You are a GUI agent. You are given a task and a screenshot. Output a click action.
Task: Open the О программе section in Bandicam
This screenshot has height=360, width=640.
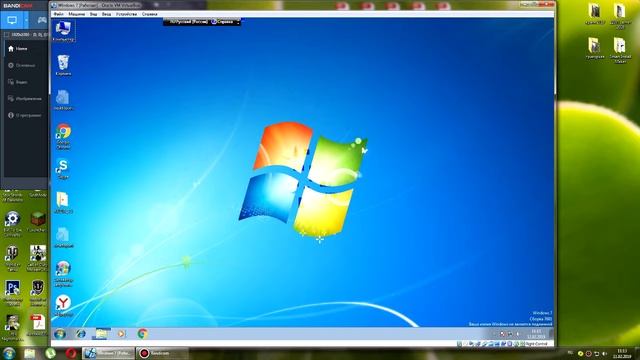click(25, 116)
